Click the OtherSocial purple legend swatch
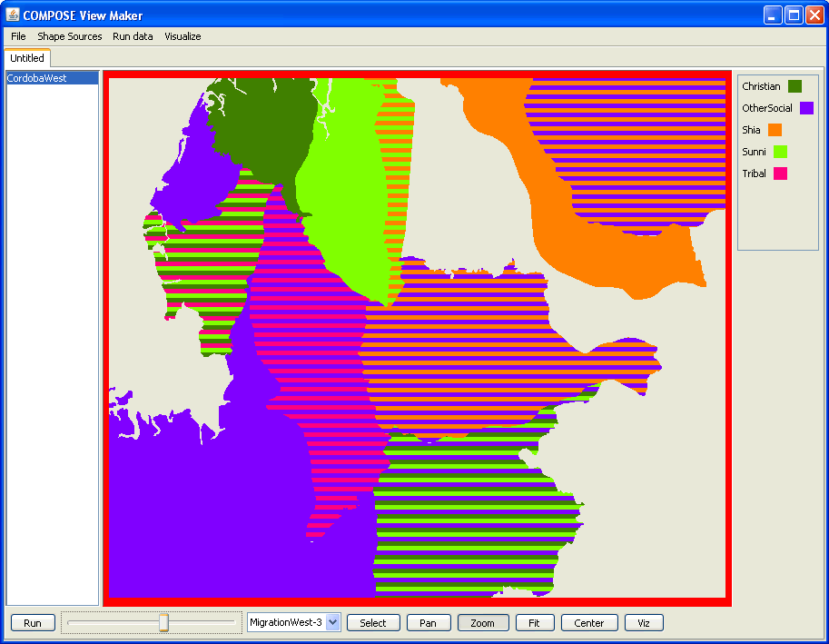This screenshot has width=829, height=644. pos(806,108)
